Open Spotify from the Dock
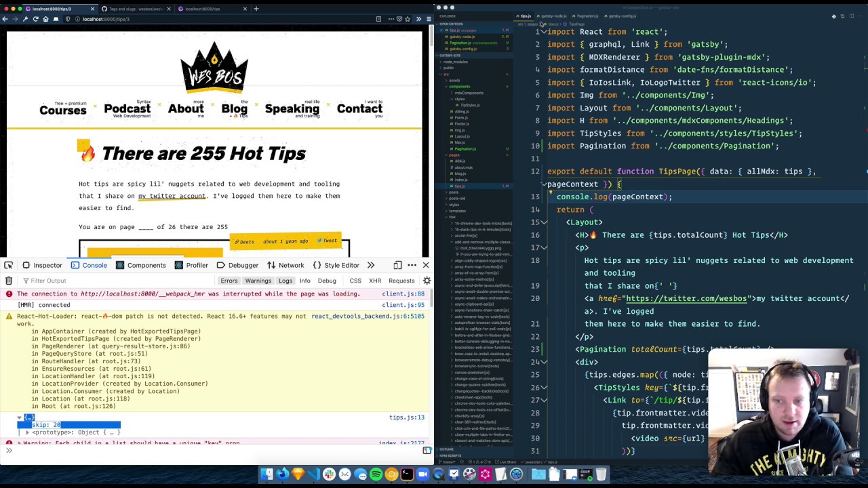This screenshot has height=488, width=868. point(376,474)
